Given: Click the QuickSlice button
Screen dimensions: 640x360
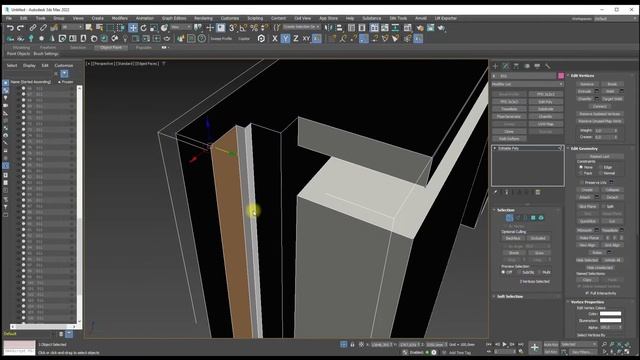Looking at the screenshot, I should [x=587, y=221].
